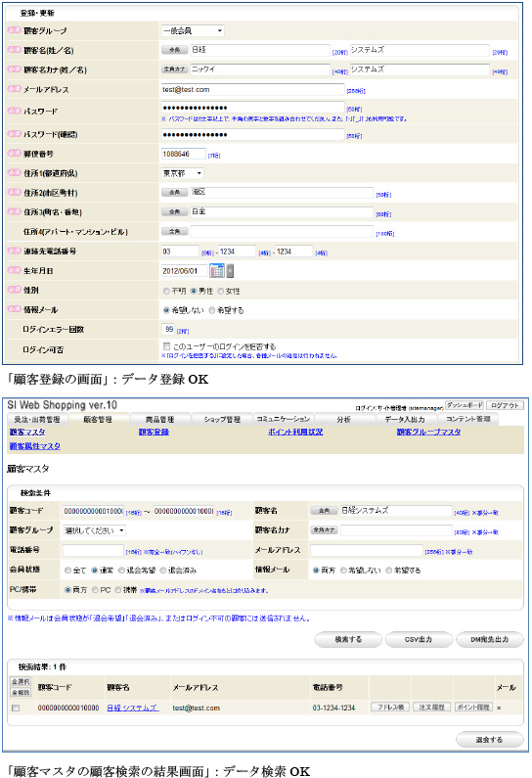Open the ショップ管理 tab
532x778 pixels.
click(x=222, y=419)
